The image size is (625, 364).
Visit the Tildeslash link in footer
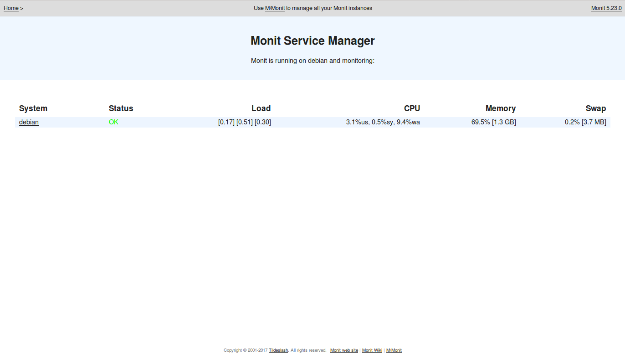[278, 350]
